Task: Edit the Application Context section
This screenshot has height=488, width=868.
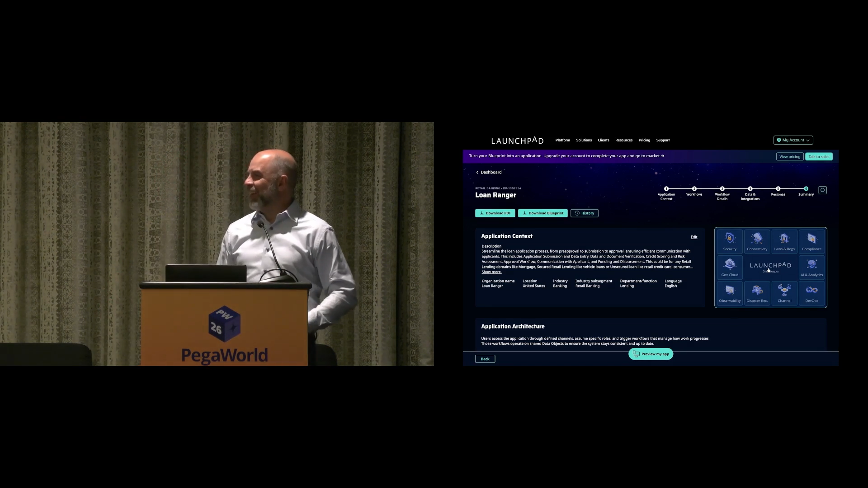Action: 694,237
